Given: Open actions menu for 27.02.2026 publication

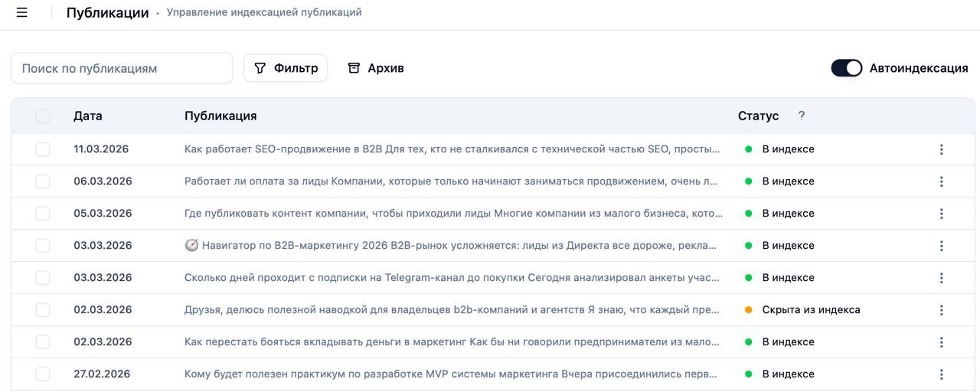Looking at the screenshot, I should click(941, 374).
